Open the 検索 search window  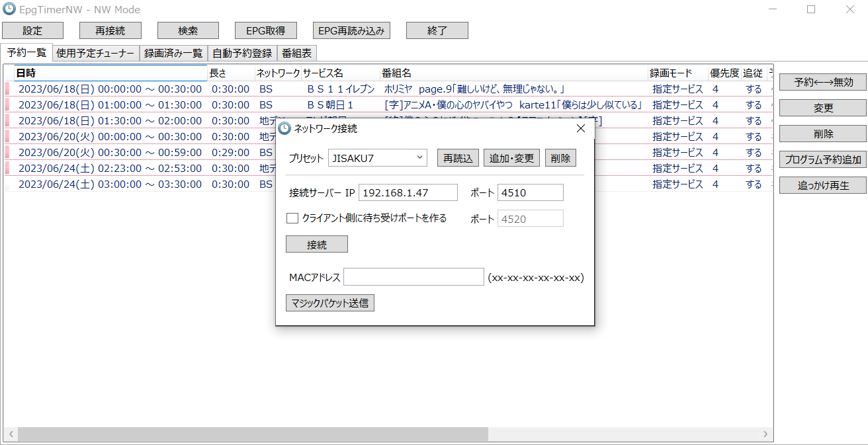(187, 30)
